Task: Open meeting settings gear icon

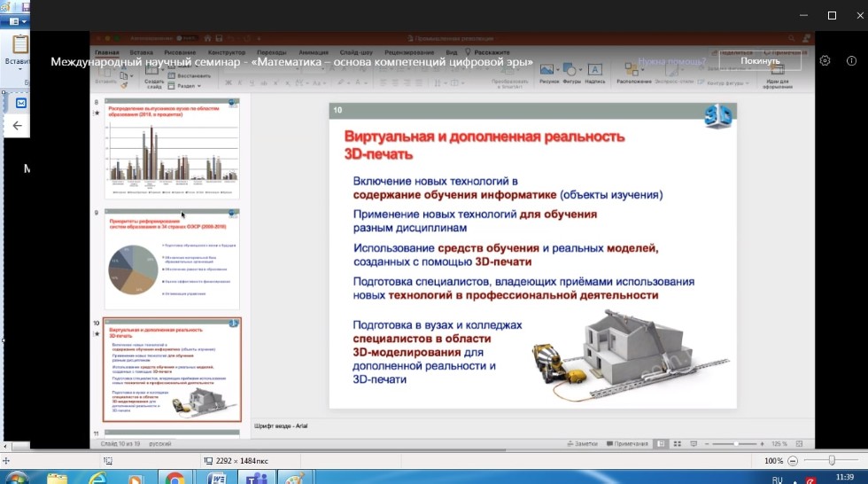Action: click(x=825, y=61)
